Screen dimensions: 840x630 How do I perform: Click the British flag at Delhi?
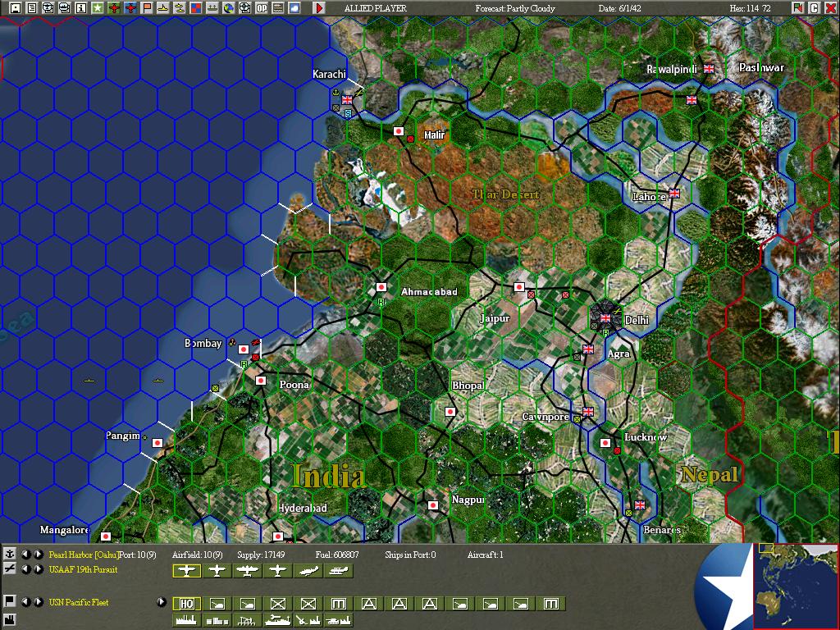pos(605,318)
